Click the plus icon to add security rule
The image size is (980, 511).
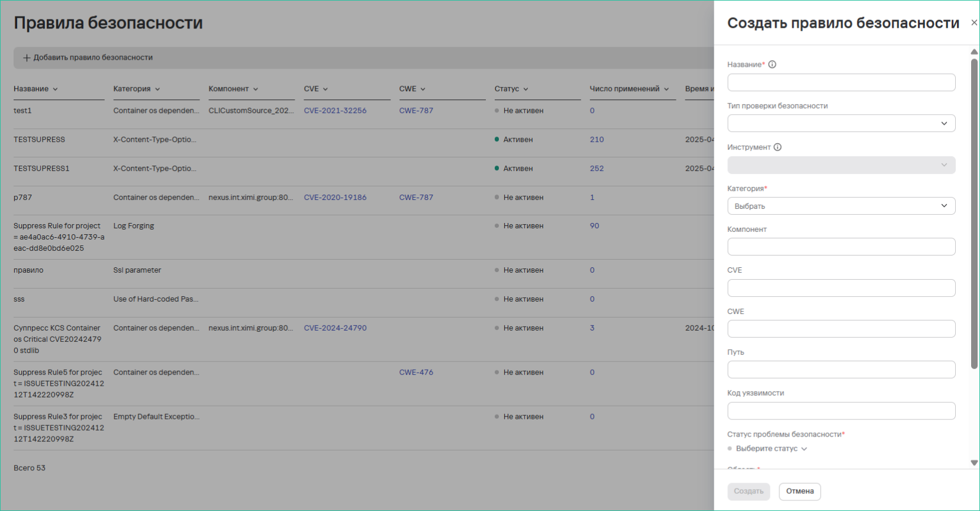(x=27, y=58)
